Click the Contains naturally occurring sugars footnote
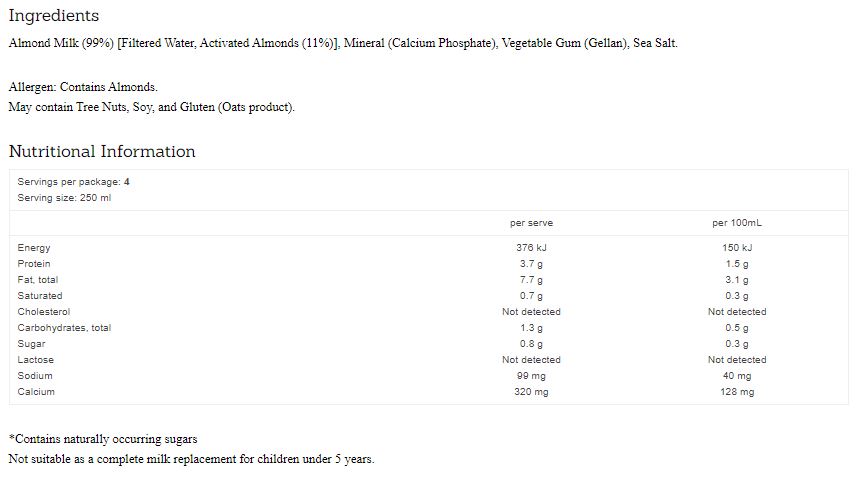Image resolution: width=860 pixels, height=478 pixels. click(x=103, y=439)
